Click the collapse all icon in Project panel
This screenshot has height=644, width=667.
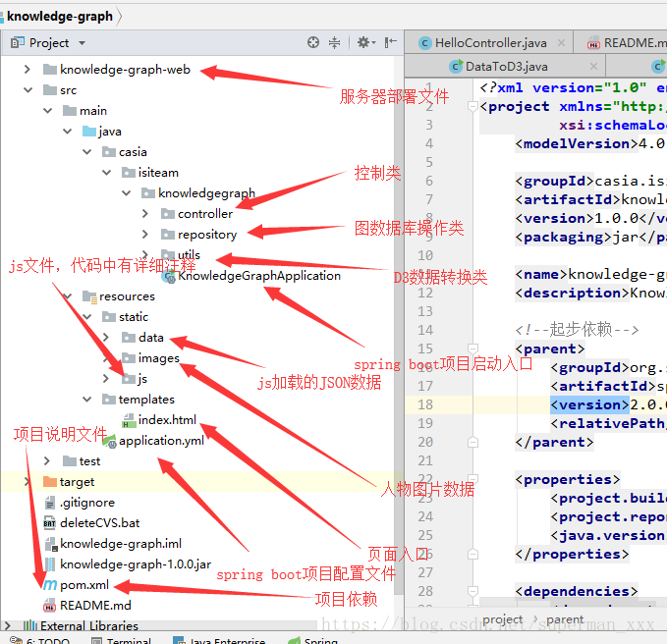(x=335, y=42)
